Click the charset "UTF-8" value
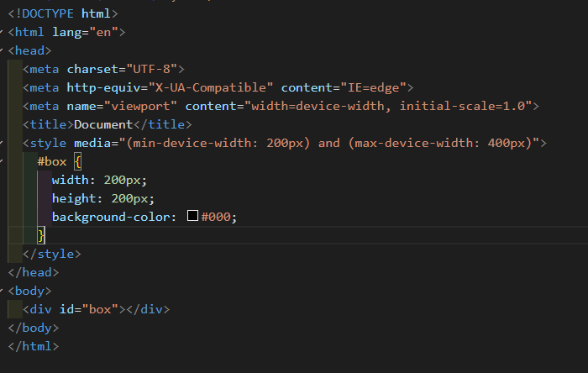Viewport: 588px width, 373px height. (151, 69)
